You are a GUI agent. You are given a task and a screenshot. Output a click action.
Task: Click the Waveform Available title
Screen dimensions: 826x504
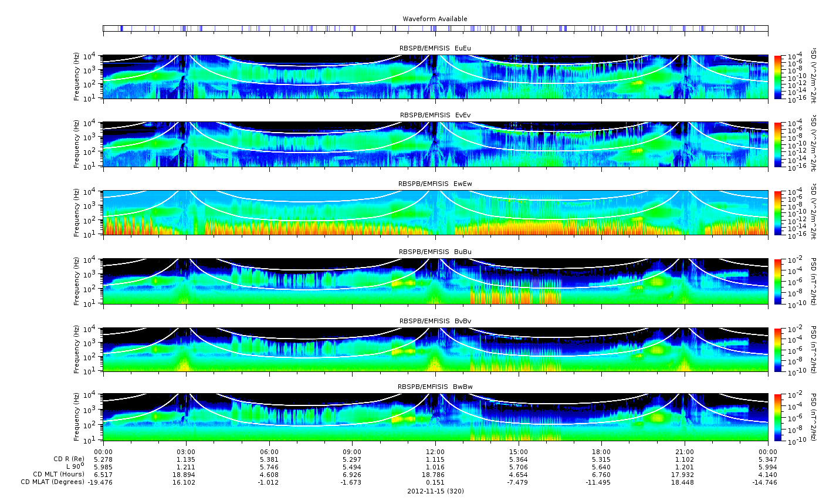[435, 19]
